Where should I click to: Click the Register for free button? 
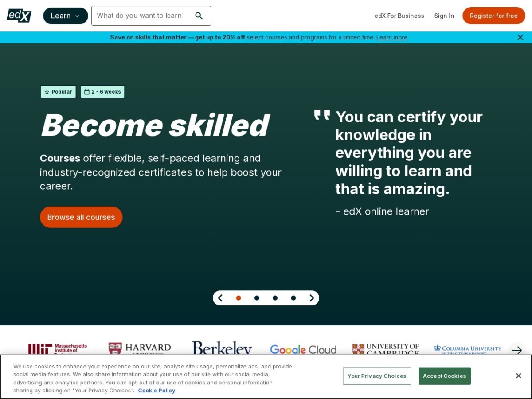click(493, 16)
